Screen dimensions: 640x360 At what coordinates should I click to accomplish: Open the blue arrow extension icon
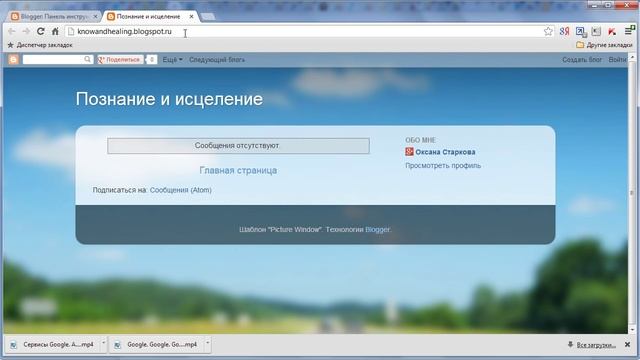580,31
